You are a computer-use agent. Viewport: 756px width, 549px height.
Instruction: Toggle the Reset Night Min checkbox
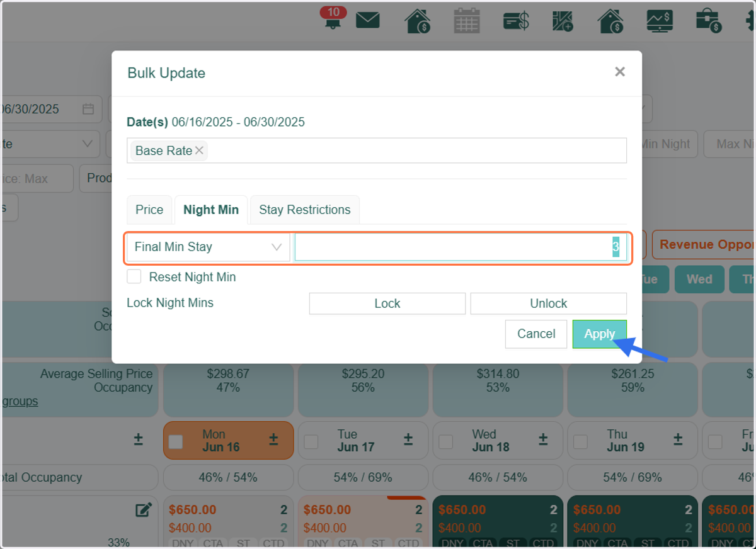(134, 276)
